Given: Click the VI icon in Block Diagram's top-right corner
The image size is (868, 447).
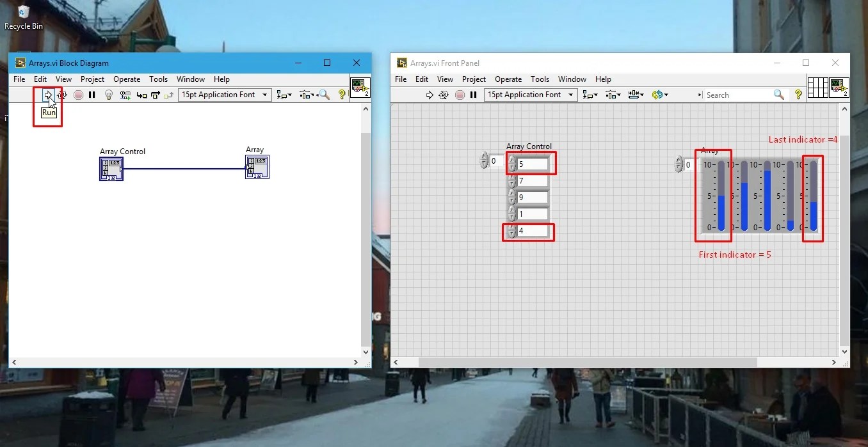Looking at the screenshot, I should click(360, 87).
